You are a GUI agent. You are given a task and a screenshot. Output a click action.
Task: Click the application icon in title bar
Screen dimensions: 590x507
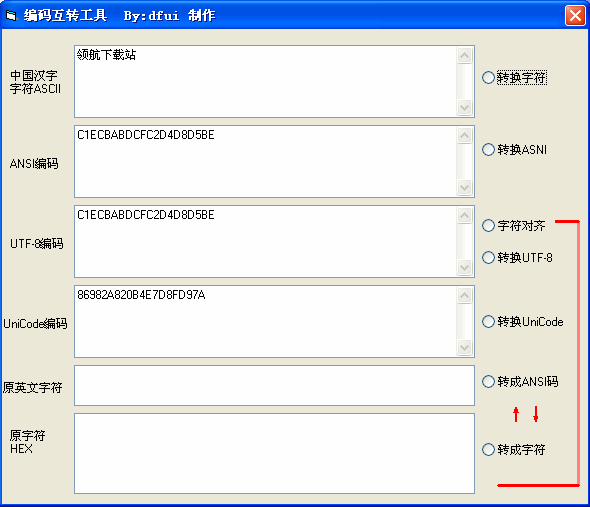click(12, 15)
